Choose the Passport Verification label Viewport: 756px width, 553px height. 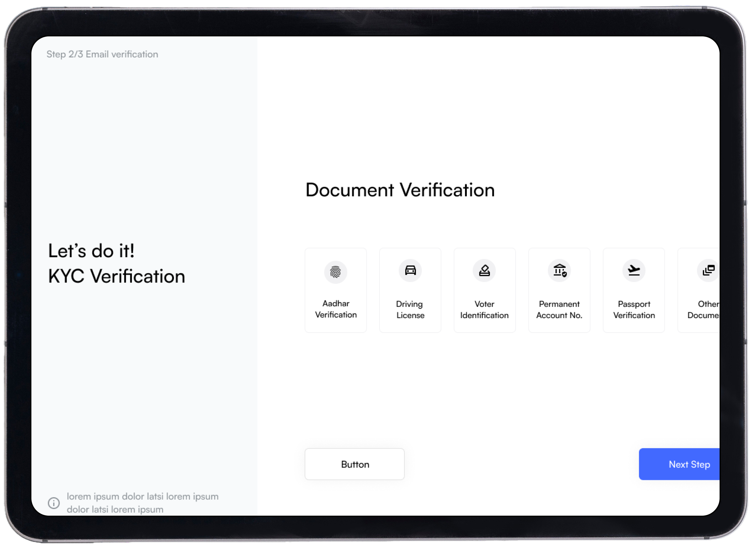click(x=634, y=310)
